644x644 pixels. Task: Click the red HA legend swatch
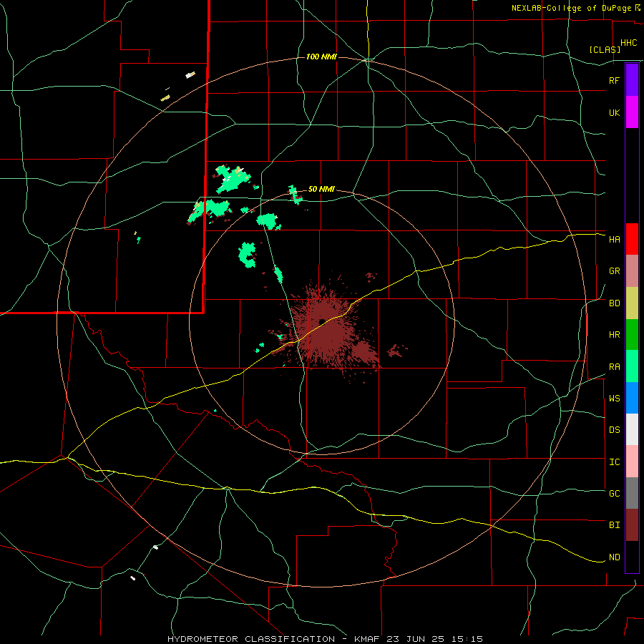632,238
